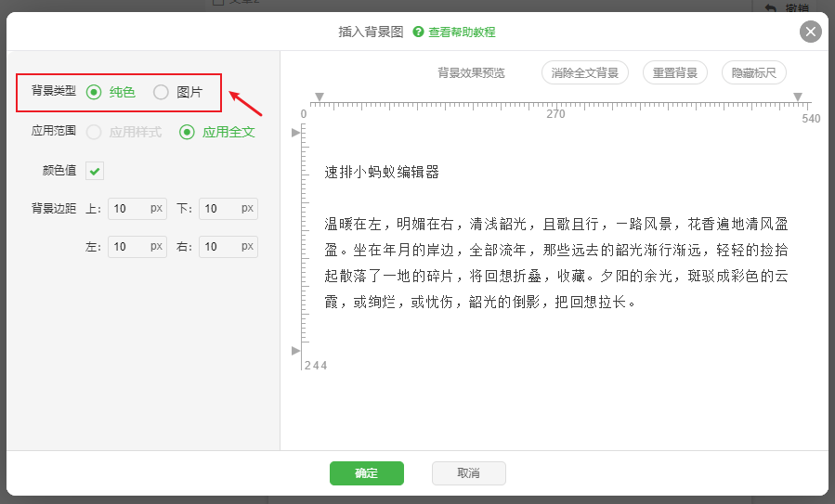835x504 pixels.
Task: Choose the 应用样式 scope option
Action: [x=94, y=132]
